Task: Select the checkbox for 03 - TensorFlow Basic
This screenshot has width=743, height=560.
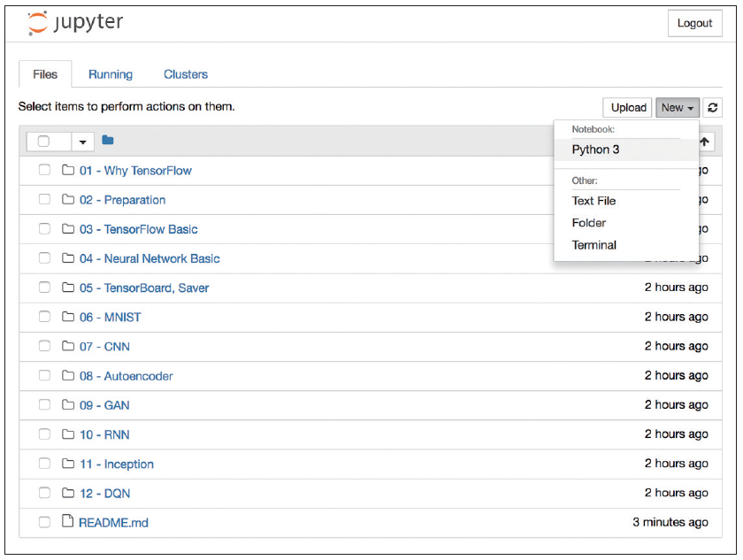Action: point(44,228)
